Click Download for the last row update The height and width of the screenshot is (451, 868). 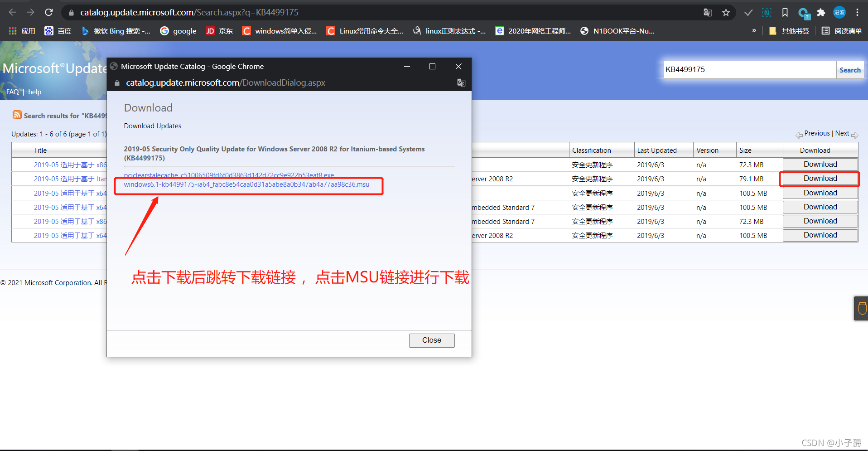click(x=820, y=235)
